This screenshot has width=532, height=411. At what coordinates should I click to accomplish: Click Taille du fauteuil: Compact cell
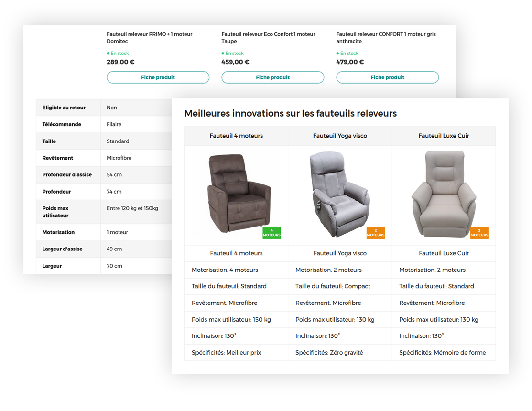pyautogui.click(x=340, y=286)
